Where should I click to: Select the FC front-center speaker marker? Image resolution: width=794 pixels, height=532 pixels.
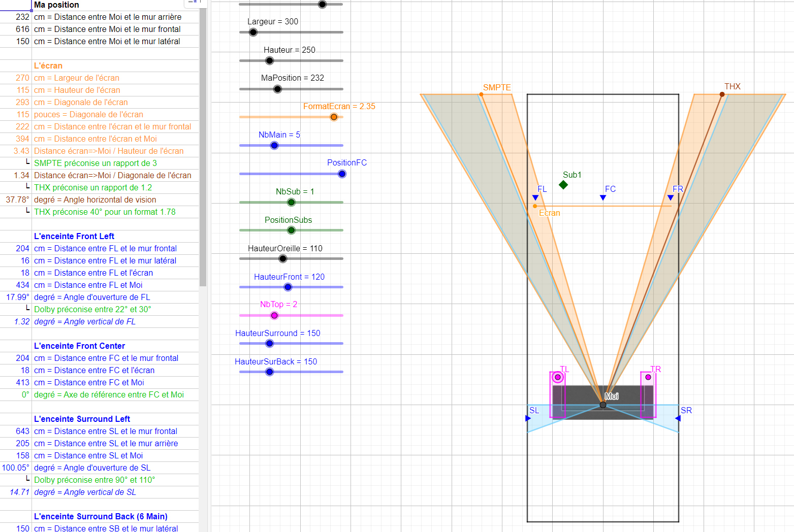click(x=603, y=198)
